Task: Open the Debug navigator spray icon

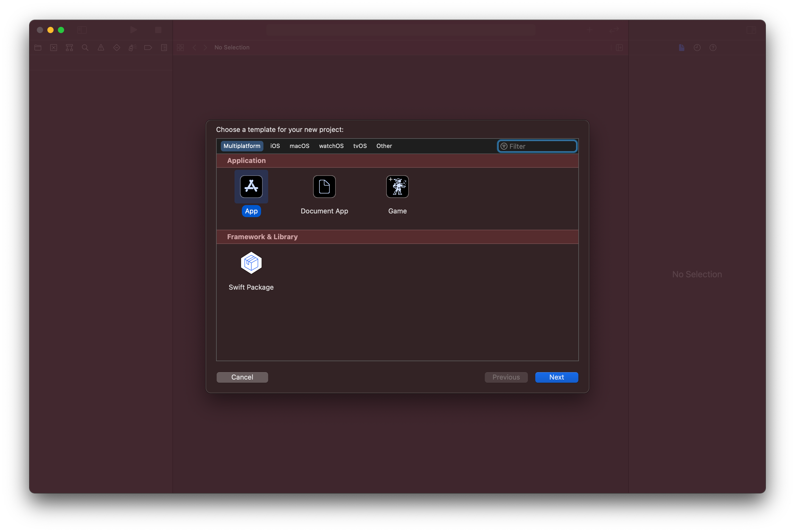Action: pyautogui.click(x=132, y=48)
